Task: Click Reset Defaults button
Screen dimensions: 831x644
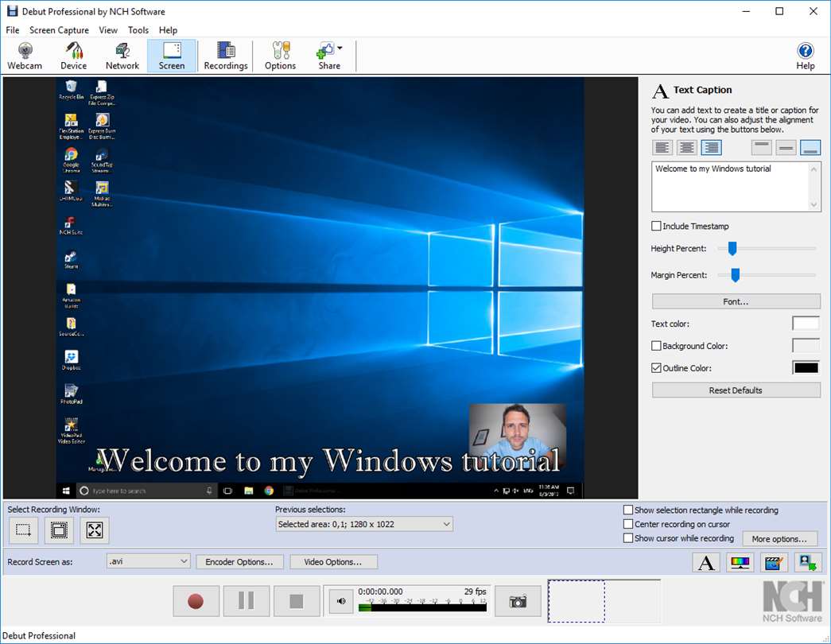Action: coord(736,390)
